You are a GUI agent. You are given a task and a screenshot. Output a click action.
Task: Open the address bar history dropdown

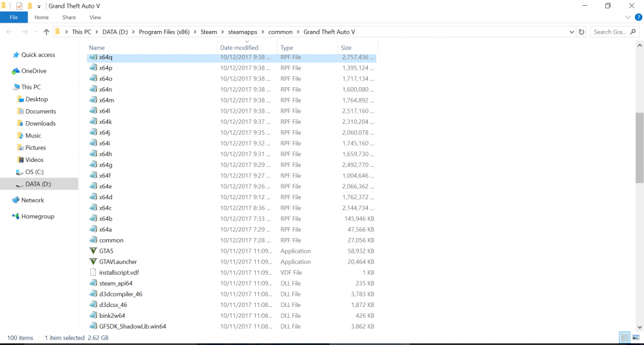tap(572, 32)
